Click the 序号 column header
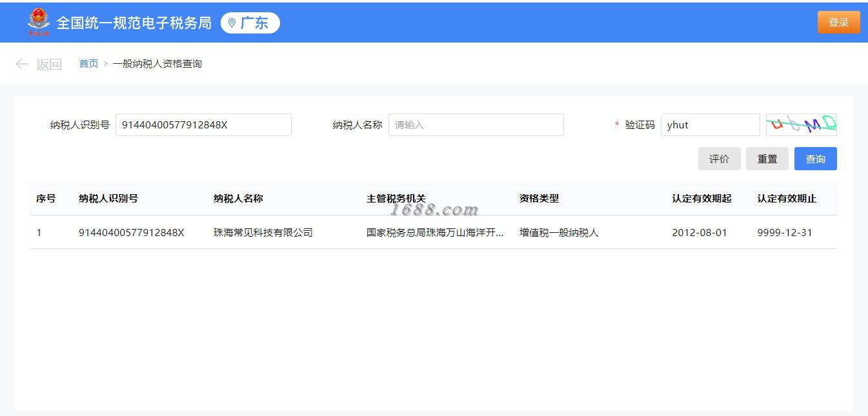The image size is (868, 416). click(x=46, y=199)
